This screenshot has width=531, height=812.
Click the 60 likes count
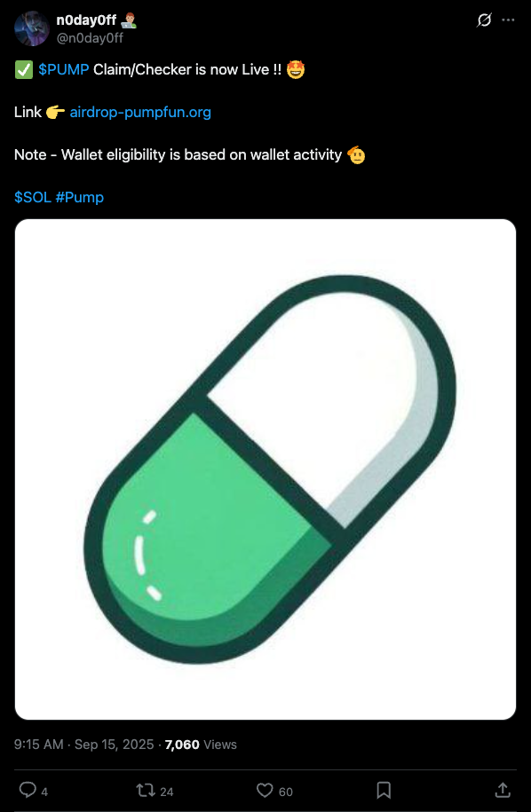point(286,792)
